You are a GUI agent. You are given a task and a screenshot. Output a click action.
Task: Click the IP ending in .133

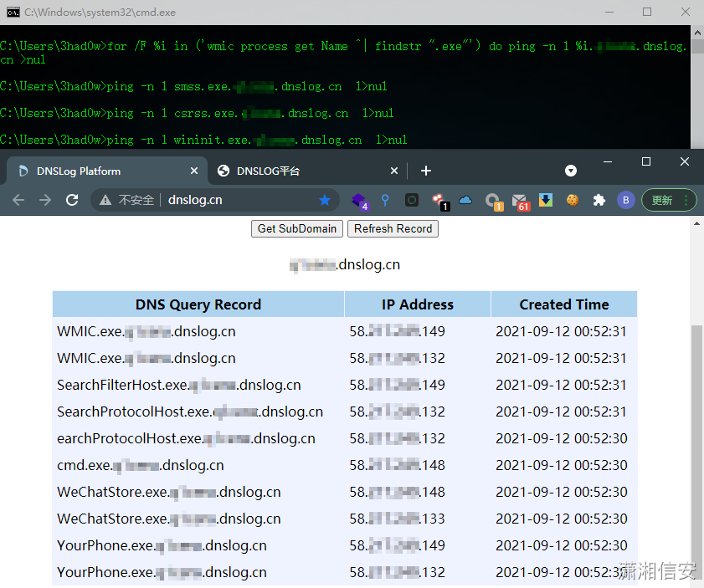[397, 519]
